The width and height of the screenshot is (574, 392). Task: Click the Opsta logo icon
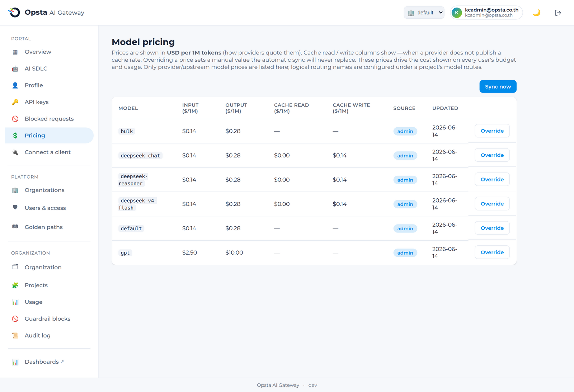[14, 13]
